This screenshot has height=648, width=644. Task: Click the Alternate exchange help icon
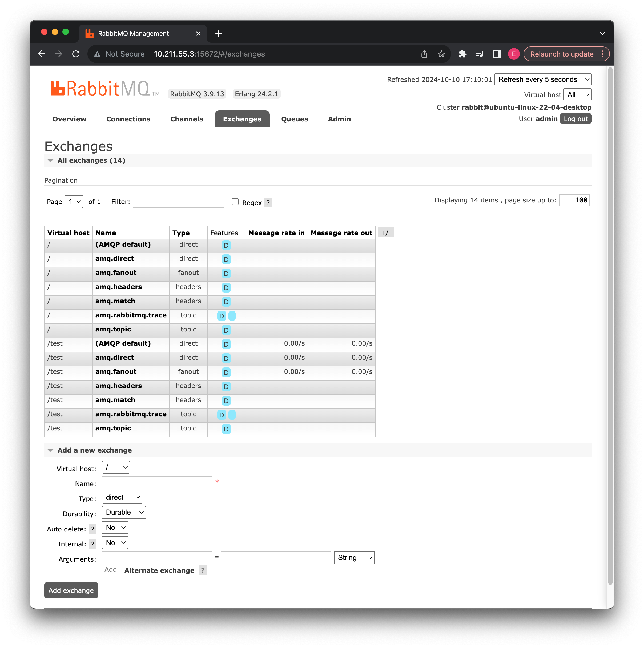[x=203, y=570]
